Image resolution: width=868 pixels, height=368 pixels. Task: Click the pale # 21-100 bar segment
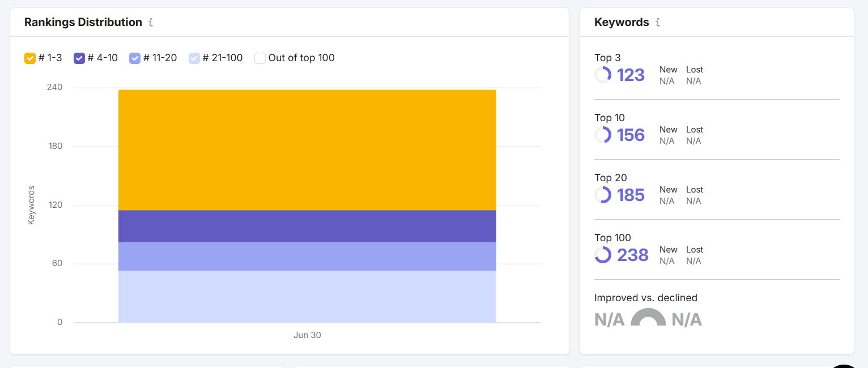pos(307,297)
